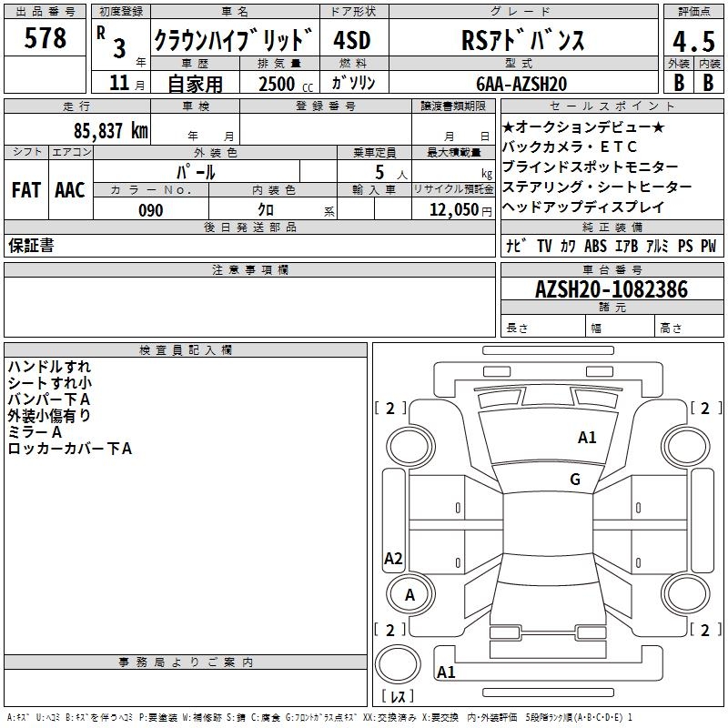Click the G windshield chip mark
Screen dimensions: 728x728
(x=574, y=480)
